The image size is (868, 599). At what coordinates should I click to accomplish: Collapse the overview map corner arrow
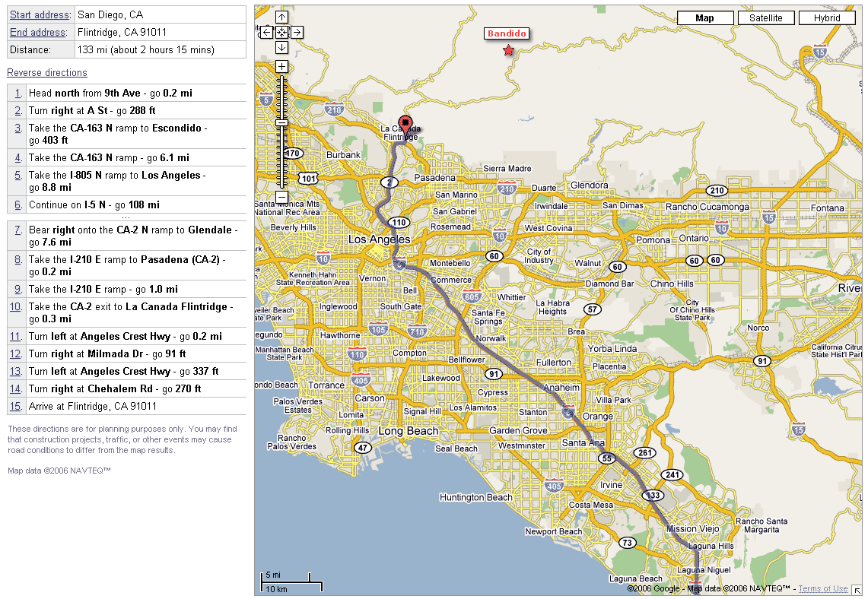[857, 589]
